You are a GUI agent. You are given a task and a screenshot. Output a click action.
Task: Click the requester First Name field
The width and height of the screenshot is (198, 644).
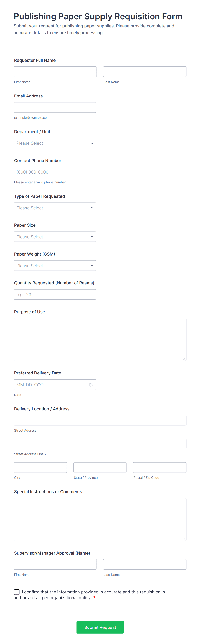[55, 72]
